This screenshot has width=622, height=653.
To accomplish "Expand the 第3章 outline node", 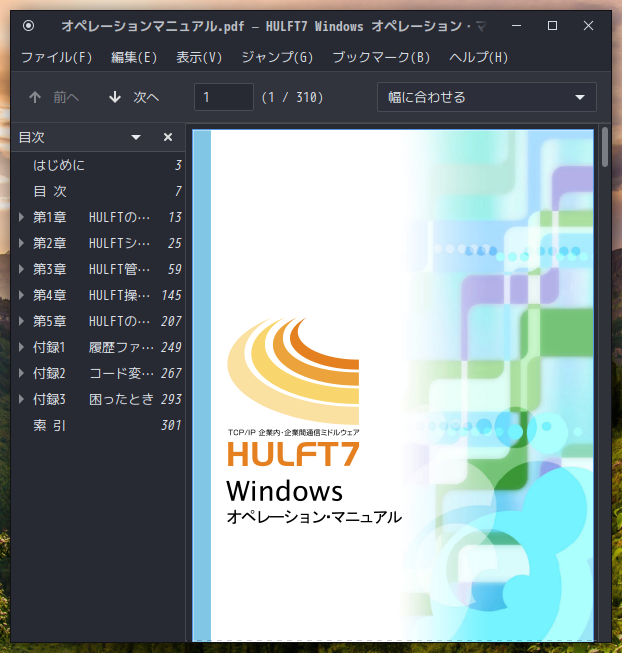I will point(21,269).
